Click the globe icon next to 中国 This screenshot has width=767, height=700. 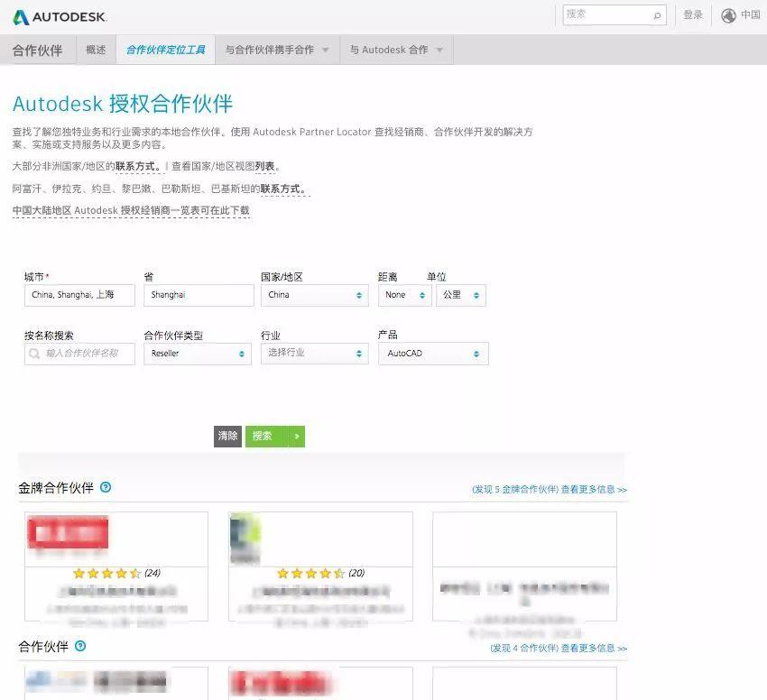728,15
